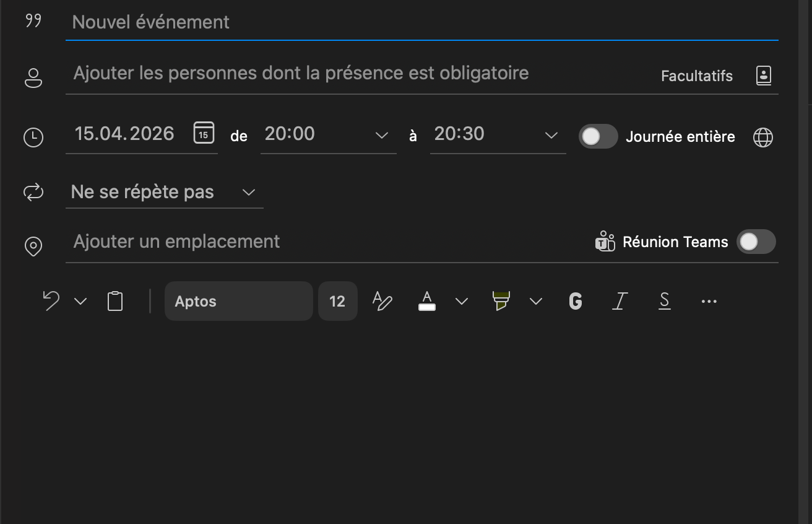Click the text styles pen icon

382,301
